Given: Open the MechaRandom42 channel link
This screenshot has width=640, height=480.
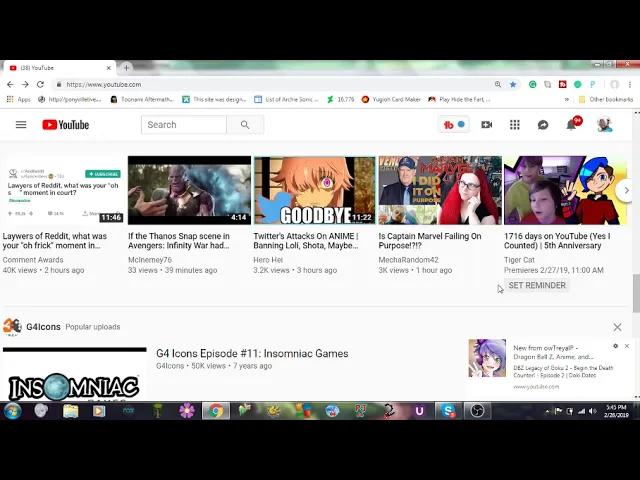Looking at the screenshot, I should [x=409, y=260].
